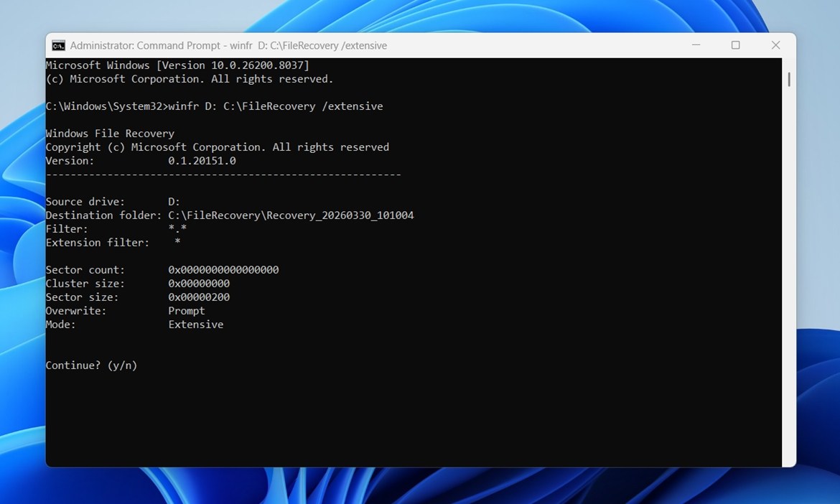Click the Command Prompt icon in title bar
Image resolution: width=840 pixels, height=504 pixels.
tap(60, 45)
